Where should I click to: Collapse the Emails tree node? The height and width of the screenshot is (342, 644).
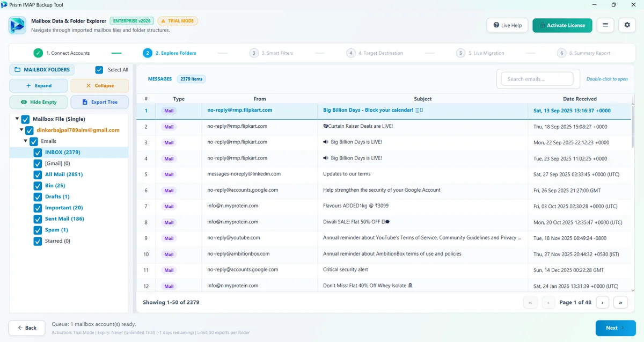[26, 141]
